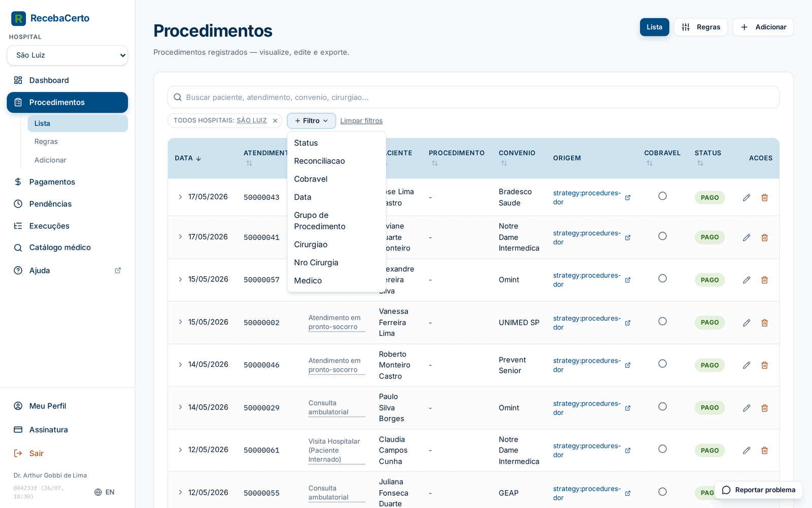This screenshot has width=812, height=508.
Task: Open Adicionar sub-item in sidebar
Action: tap(78, 160)
